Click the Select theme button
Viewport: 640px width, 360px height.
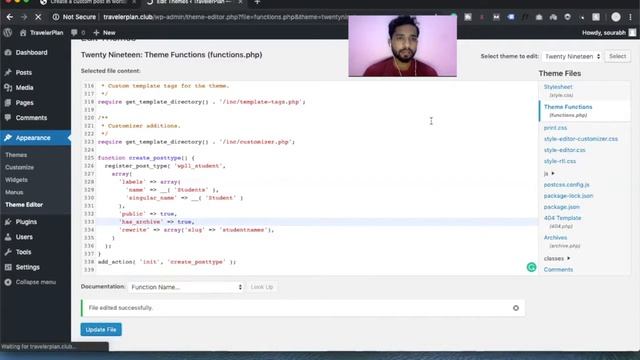point(617,56)
